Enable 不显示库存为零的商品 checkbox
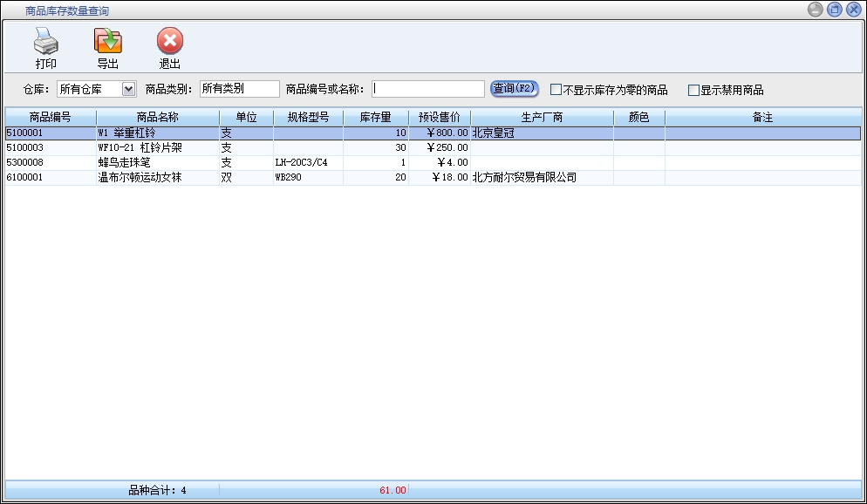This screenshot has width=867, height=504. tap(556, 90)
